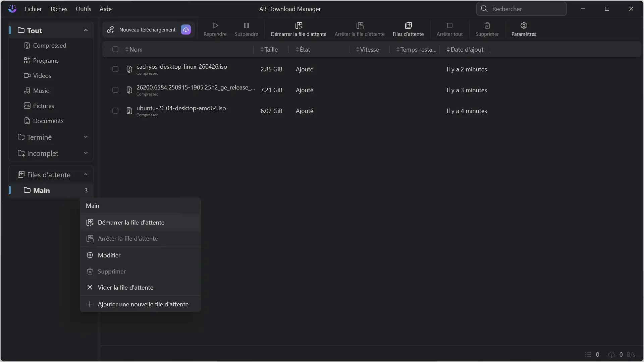Click the link icon of Nouveau téléchargement
The width and height of the screenshot is (644, 362).
pos(110,29)
